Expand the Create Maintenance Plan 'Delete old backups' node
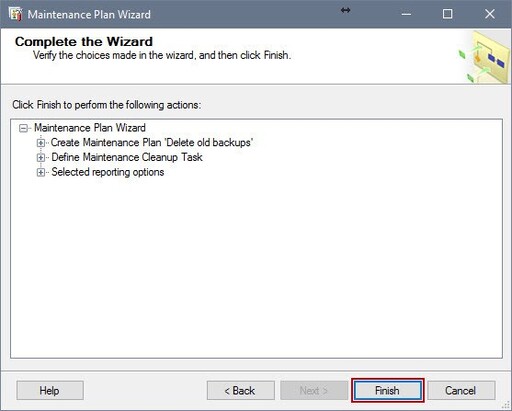This screenshot has height=411, width=512. [41, 143]
